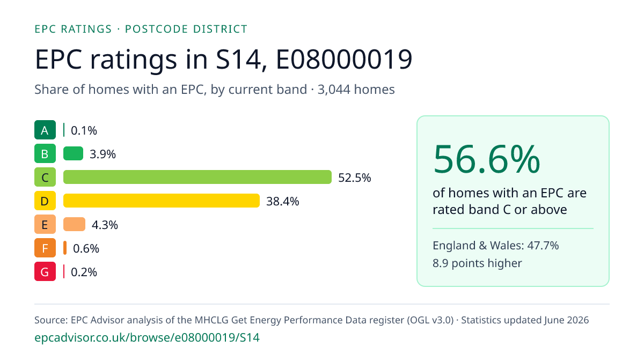Select the 52.5% value label
Image resolution: width=644 pixels, height=362 pixels.
[355, 178]
